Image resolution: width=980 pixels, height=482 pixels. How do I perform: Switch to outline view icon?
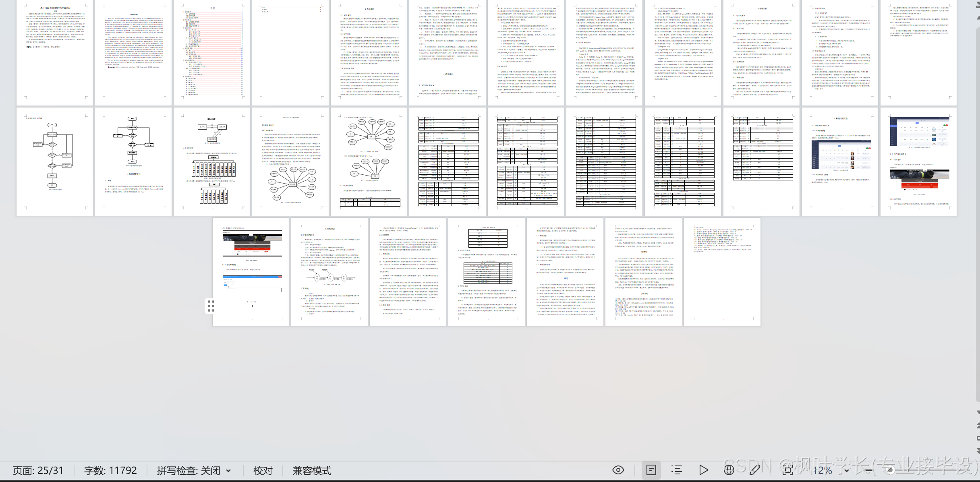point(677,470)
